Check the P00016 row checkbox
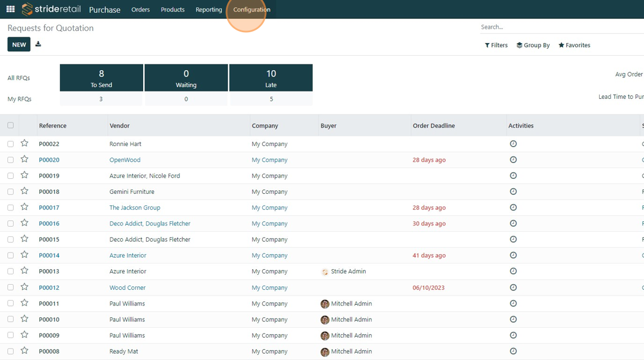Screen dimensions: 644x360 11,224
